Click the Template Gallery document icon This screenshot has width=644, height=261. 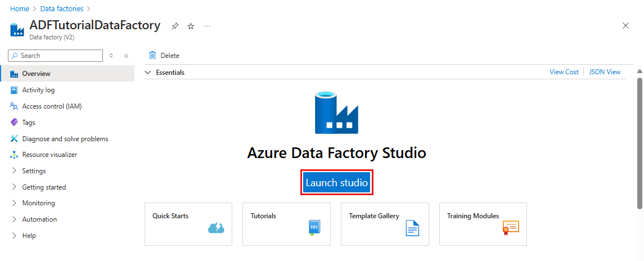(x=412, y=228)
